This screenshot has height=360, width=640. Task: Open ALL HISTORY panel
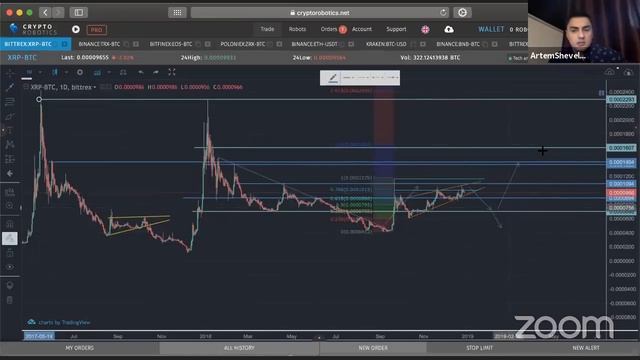point(239,348)
